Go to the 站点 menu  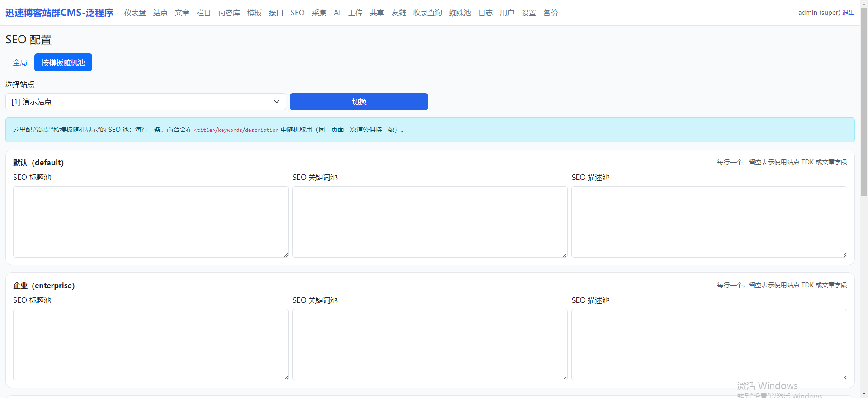160,13
